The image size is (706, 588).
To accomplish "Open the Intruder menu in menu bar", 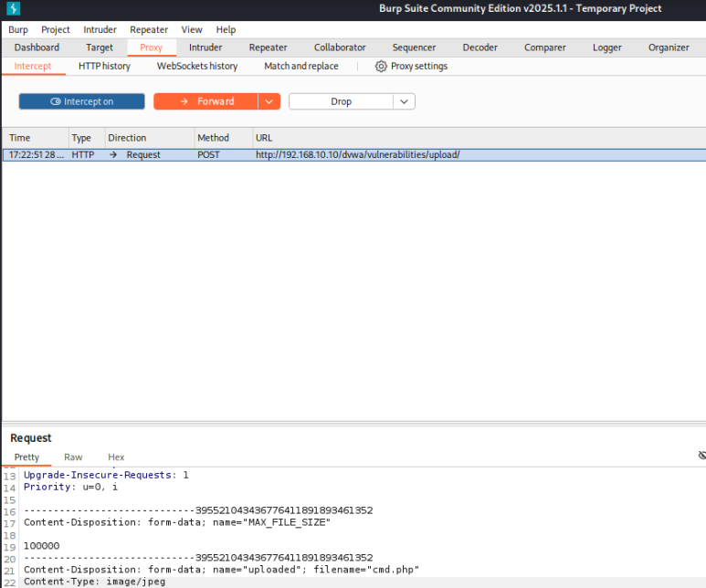I will (x=100, y=30).
